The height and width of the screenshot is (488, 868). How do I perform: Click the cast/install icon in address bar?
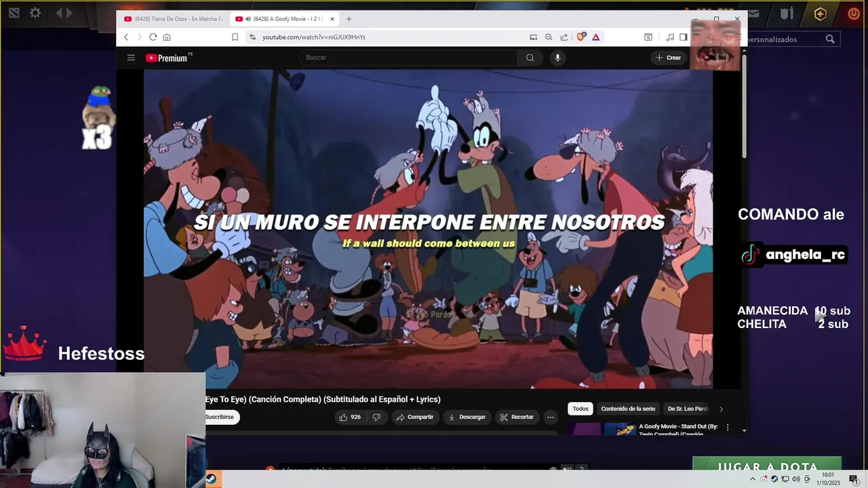(x=534, y=37)
